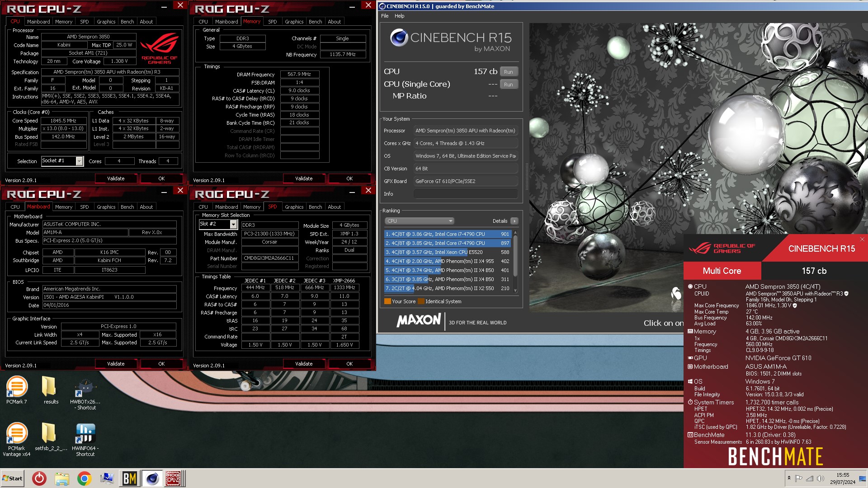Viewport: 868px width, 488px height.
Task: Click OK in CPU-Z processor window
Action: pyautogui.click(x=161, y=178)
